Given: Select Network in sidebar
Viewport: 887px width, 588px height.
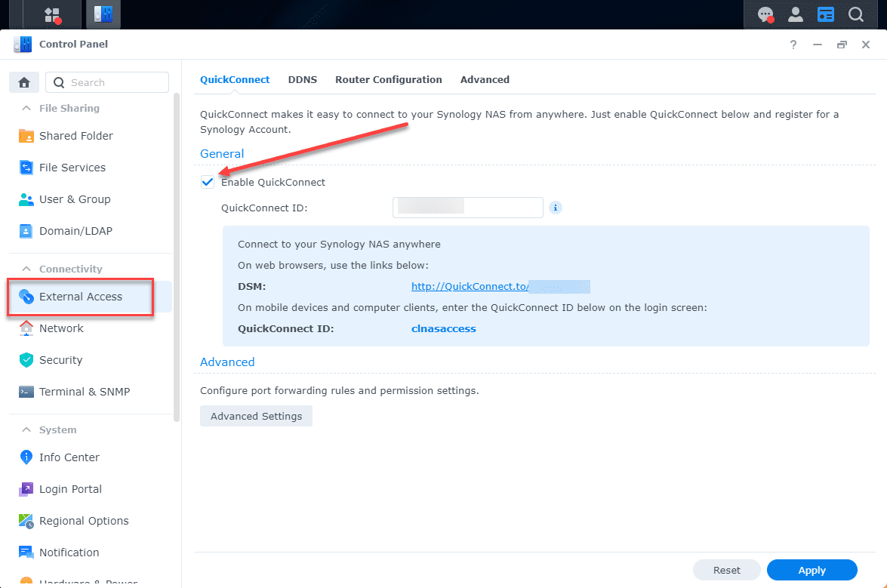Looking at the screenshot, I should (61, 328).
